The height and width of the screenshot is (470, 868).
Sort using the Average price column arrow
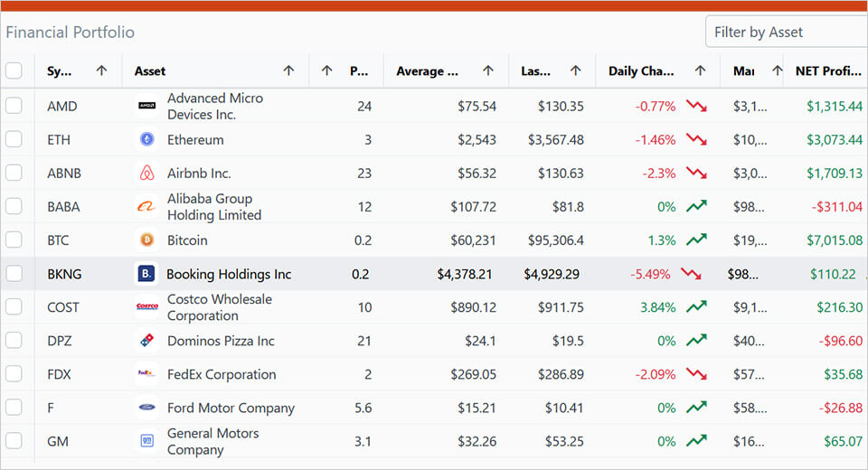488,70
